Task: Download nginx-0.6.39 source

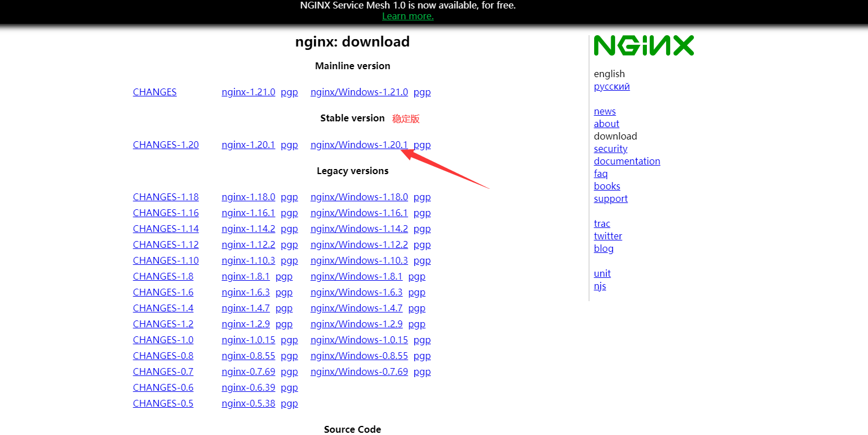Action: pos(248,387)
